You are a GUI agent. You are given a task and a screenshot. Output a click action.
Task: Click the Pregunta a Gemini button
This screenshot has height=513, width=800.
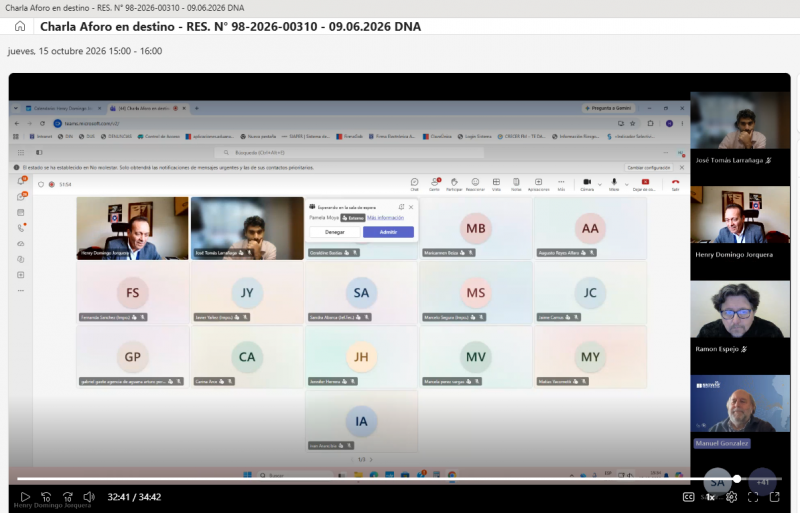point(608,108)
